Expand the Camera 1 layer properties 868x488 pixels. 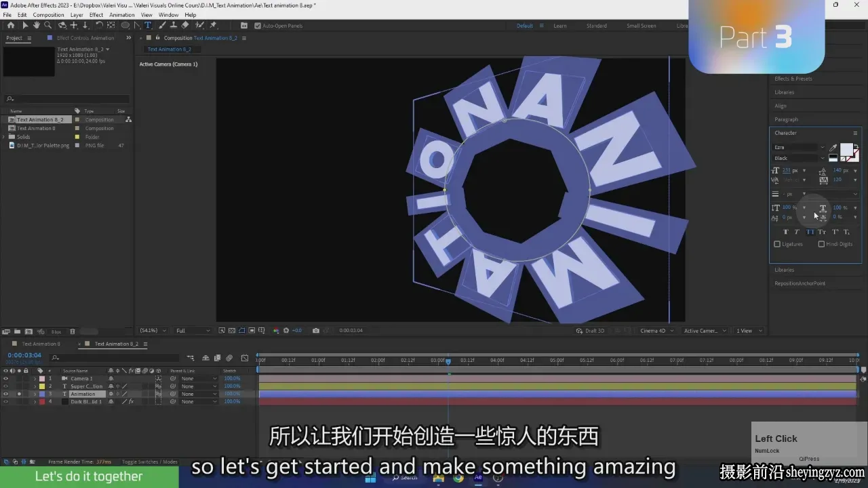point(35,378)
